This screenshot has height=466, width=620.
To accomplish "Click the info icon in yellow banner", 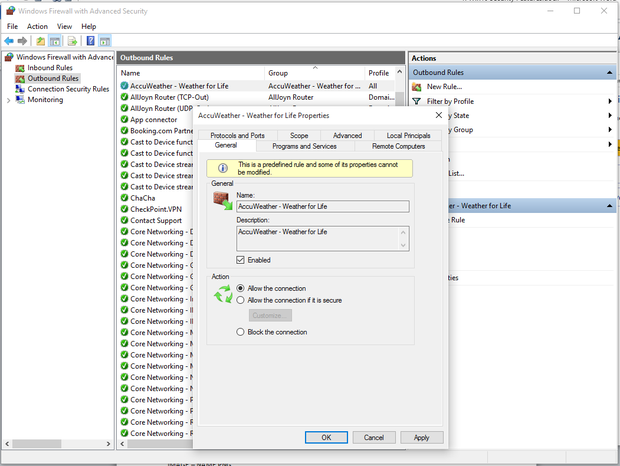I will point(223,168).
